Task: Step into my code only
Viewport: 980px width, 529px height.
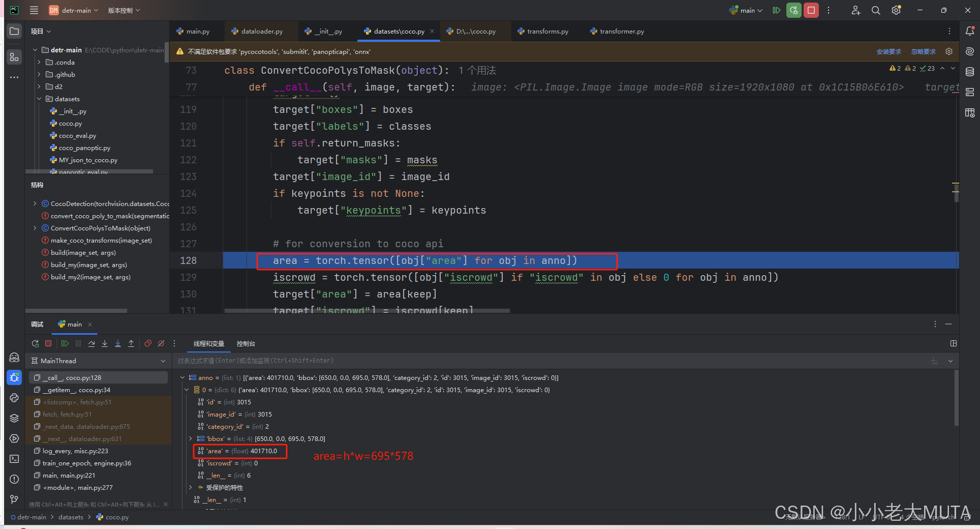Action: pos(118,343)
